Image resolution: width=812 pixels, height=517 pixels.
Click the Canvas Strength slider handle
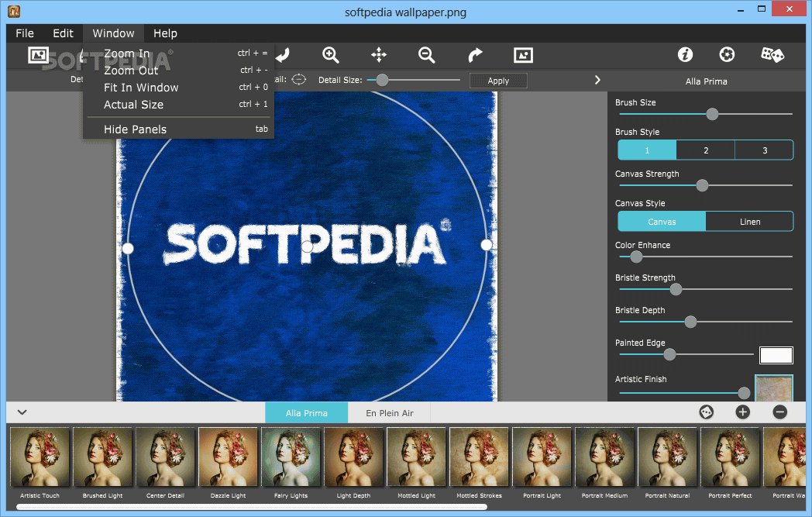(x=702, y=185)
